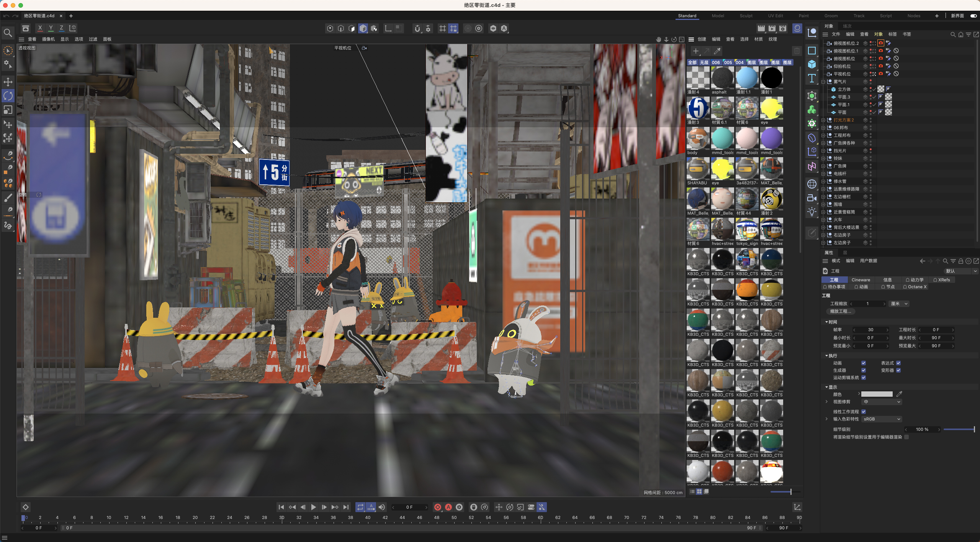980x542 pixels.
Task: Toggle the 动画 execution checkbox
Action: click(864, 363)
